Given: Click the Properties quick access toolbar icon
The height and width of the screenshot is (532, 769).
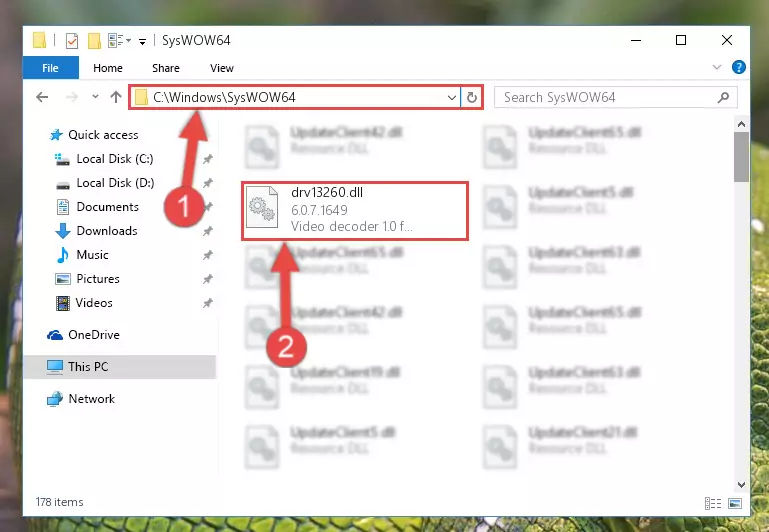Looking at the screenshot, I should 72,41.
